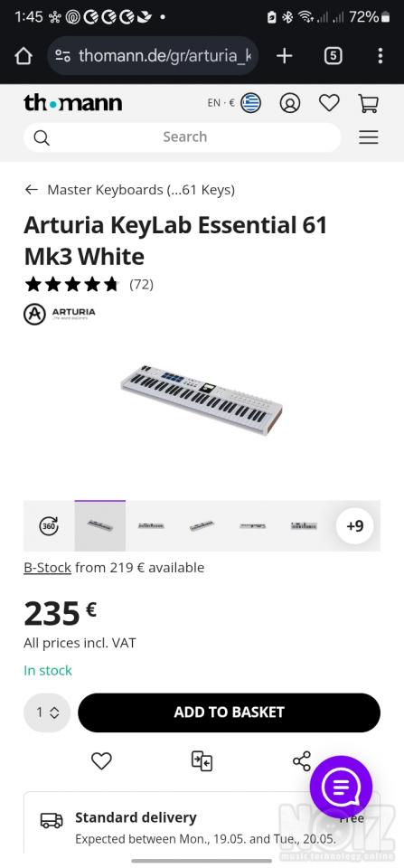Open the 360 degree product view
Image resolution: width=404 pixels, height=868 pixels.
click(49, 526)
